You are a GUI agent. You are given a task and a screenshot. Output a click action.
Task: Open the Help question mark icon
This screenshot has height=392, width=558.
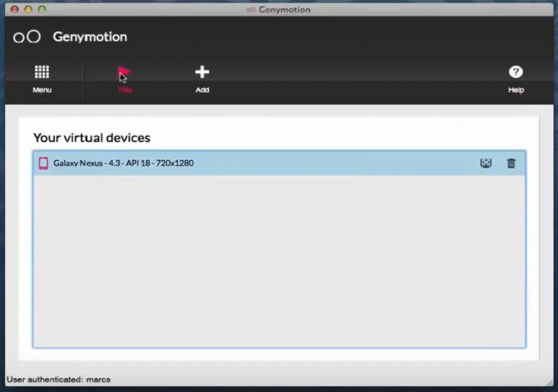click(x=516, y=72)
